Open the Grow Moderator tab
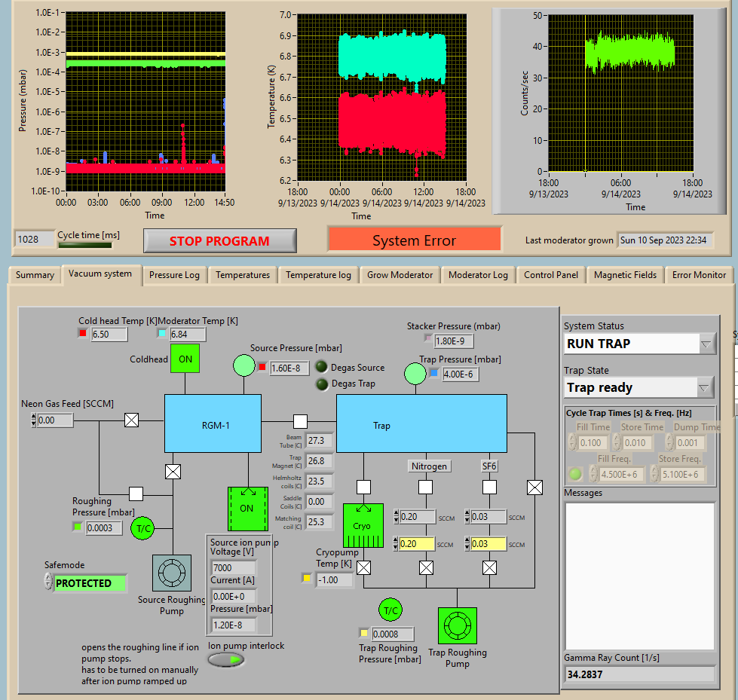This screenshot has width=738, height=700. click(x=400, y=275)
